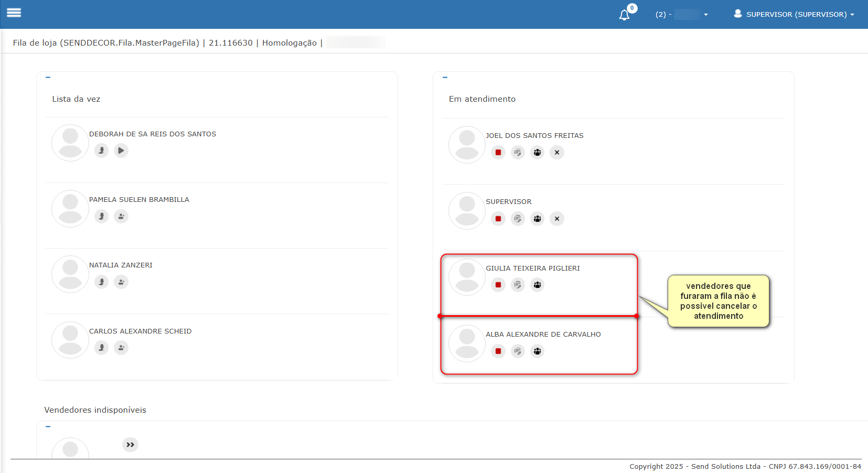This screenshot has height=473, width=868.
Task: Open notes icon for Giulia Teixeira Piglieri
Action: [518, 285]
